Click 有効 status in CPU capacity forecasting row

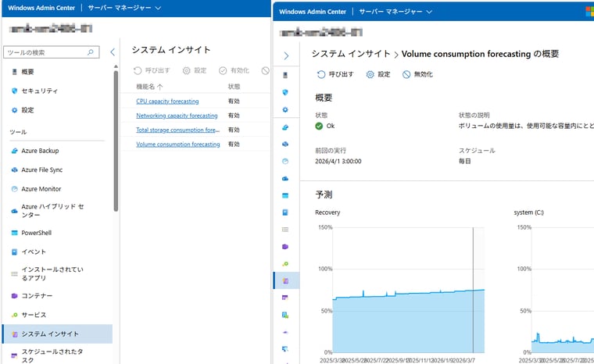point(234,101)
